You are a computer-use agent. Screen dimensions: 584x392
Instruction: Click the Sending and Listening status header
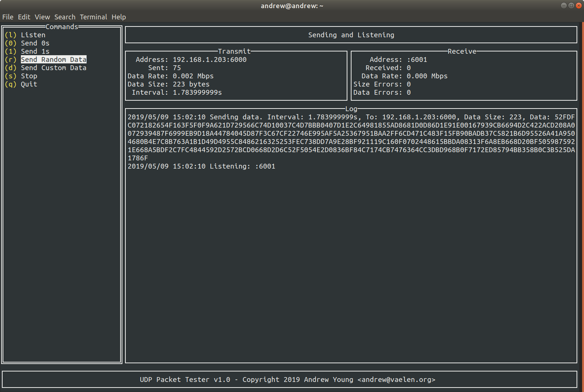351,35
